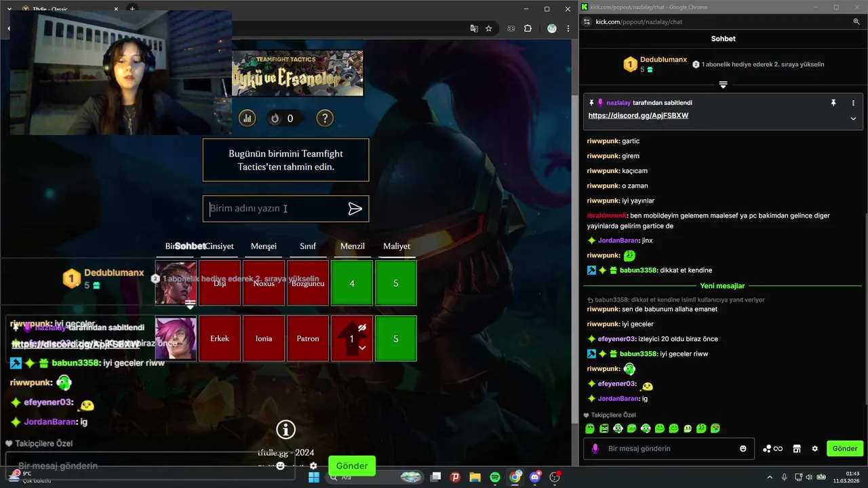868x488 pixels.
Task: Expand the pinned message chevron in Kick chat
Action: click(x=853, y=119)
